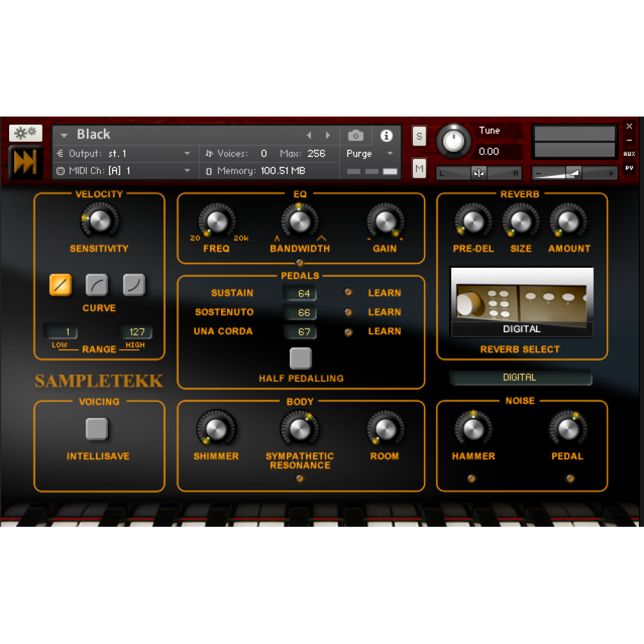Mute the instrument with M button

coord(419,168)
